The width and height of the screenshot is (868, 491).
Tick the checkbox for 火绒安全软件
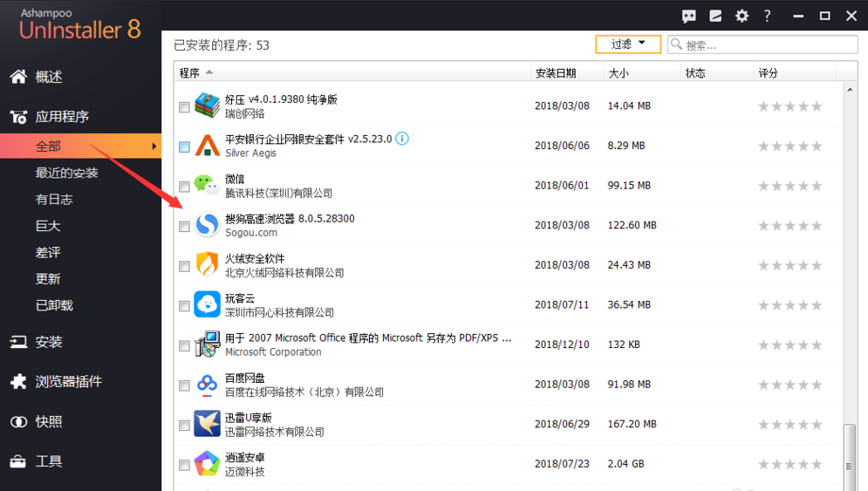point(184,266)
